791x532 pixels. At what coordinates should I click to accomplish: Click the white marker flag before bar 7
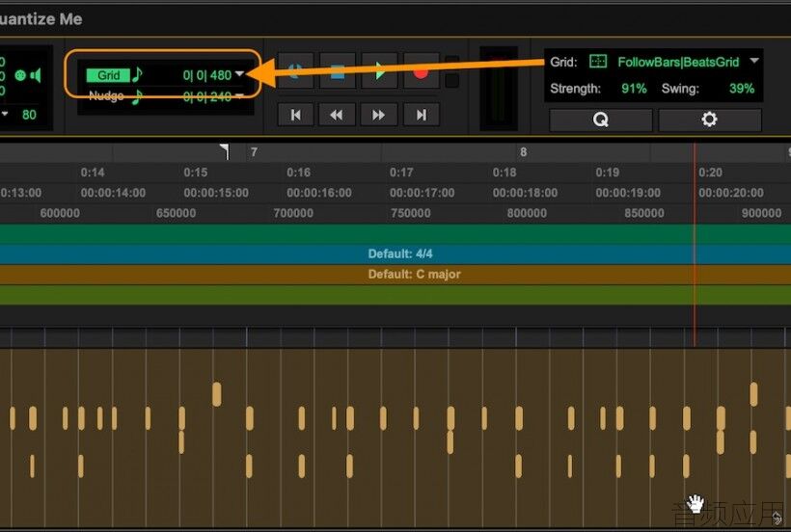click(225, 151)
